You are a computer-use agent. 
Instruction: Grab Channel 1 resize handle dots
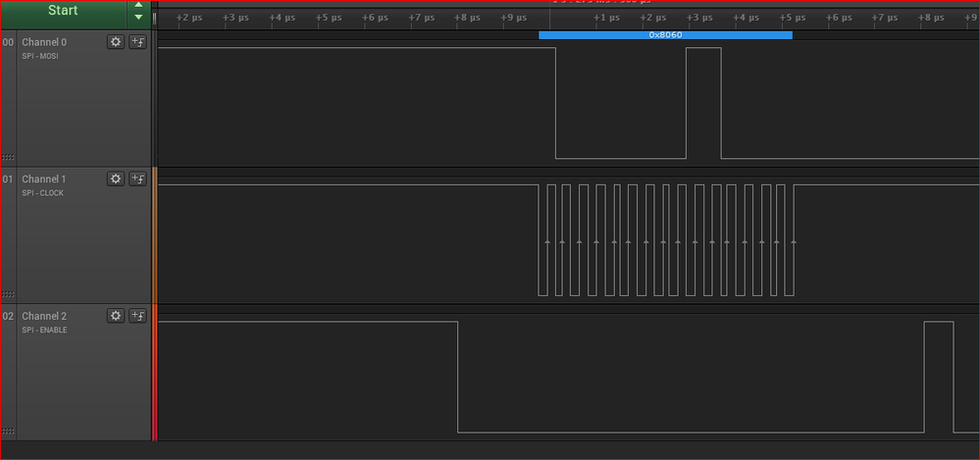(x=8, y=294)
